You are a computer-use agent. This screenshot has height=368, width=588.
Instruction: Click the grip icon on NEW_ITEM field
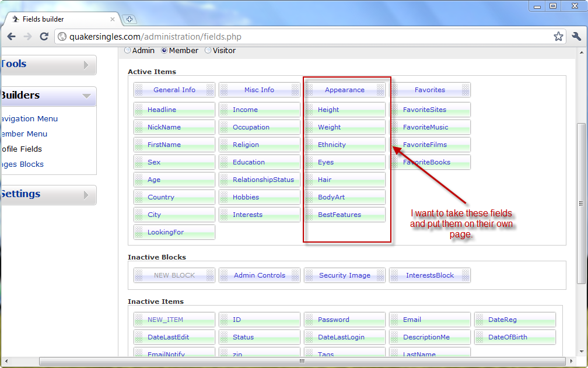point(139,320)
